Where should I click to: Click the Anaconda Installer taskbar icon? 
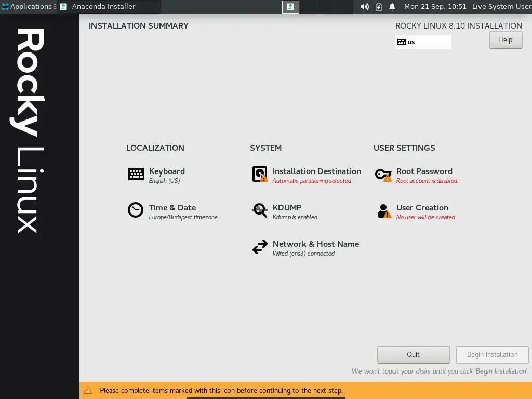click(63, 6)
